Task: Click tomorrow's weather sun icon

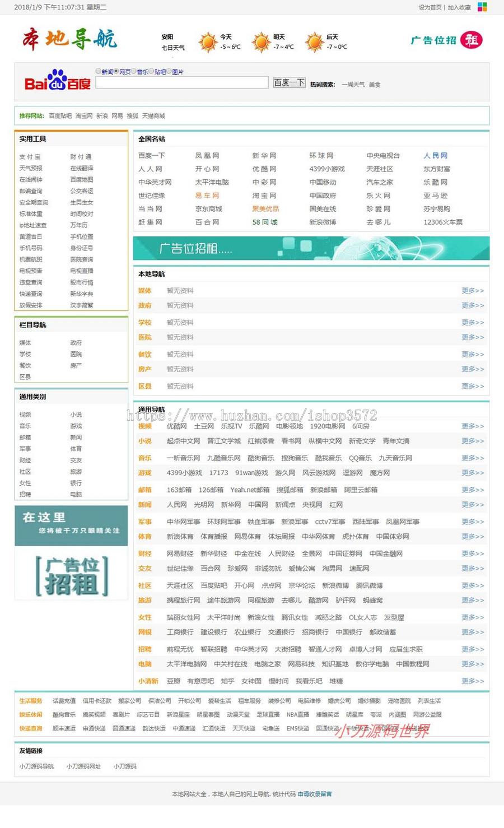Action: click(260, 41)
